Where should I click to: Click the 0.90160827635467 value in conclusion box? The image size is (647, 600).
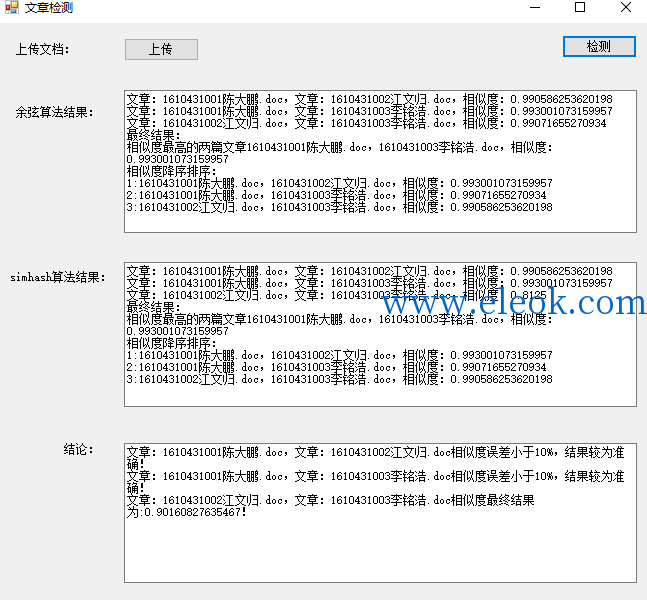[192, 512]
